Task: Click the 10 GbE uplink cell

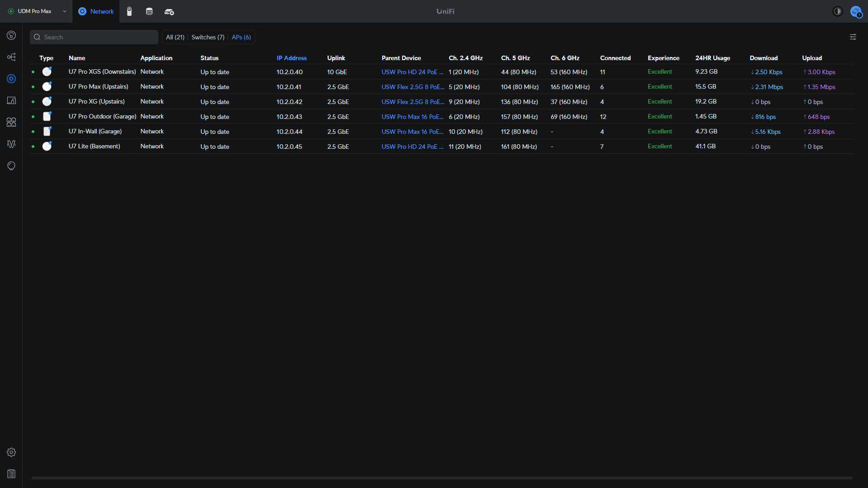Action: (337, 72)
